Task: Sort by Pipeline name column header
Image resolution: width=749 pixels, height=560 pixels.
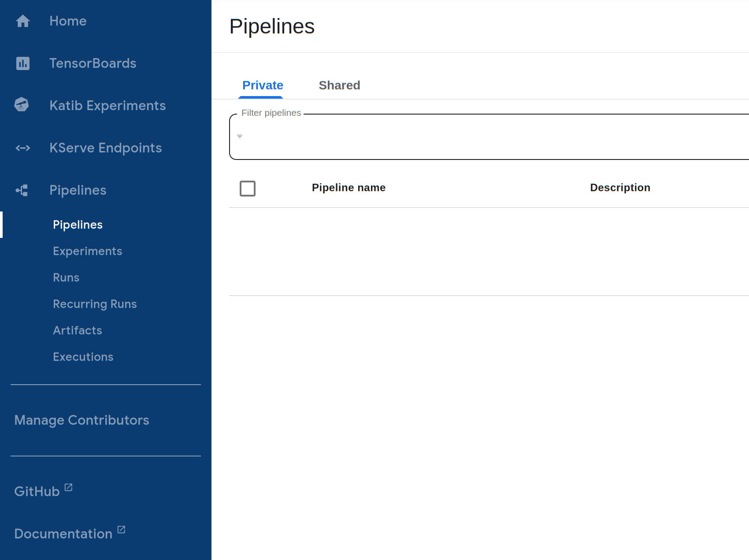Action: pos(349,188)
